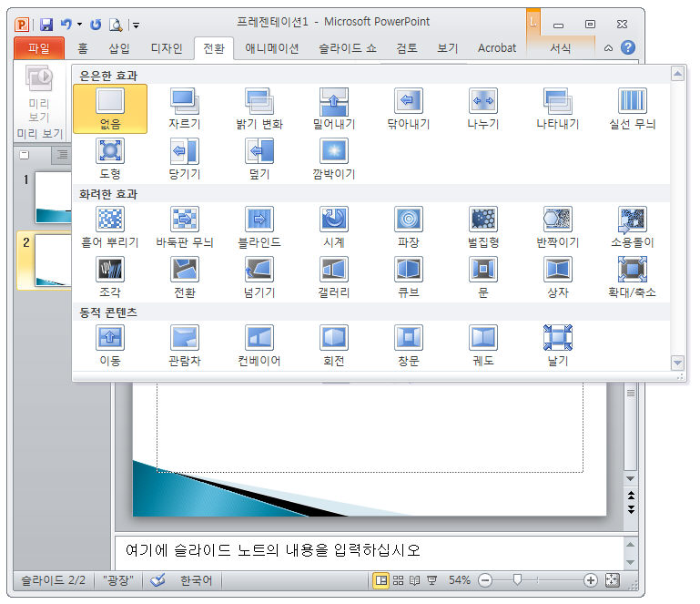Select the 넘기기 flip transition
The height and width of the screenshot is (604, 700).
click(259, 278)
